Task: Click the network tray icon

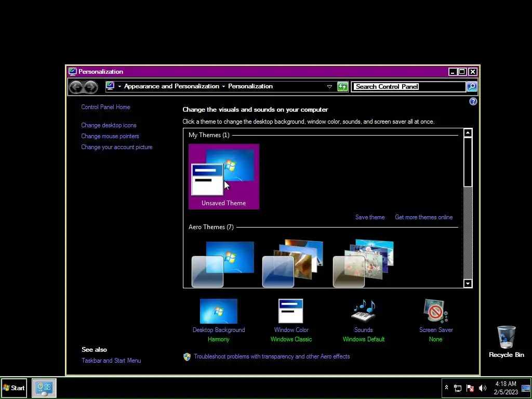Action: [458, 388]
